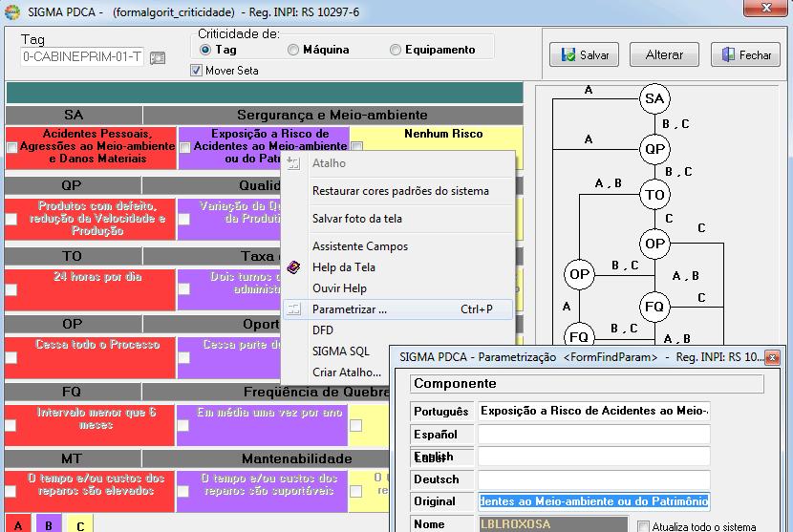
Task: Open SIGMA SQL menu entry
Action: coord(341,351)
